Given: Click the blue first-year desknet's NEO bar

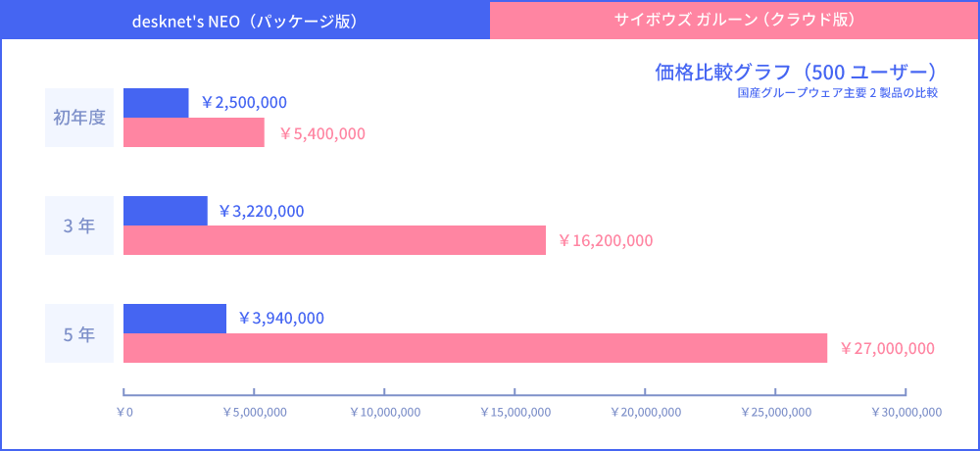Looking at the screenshot, I should coord(156,103).
